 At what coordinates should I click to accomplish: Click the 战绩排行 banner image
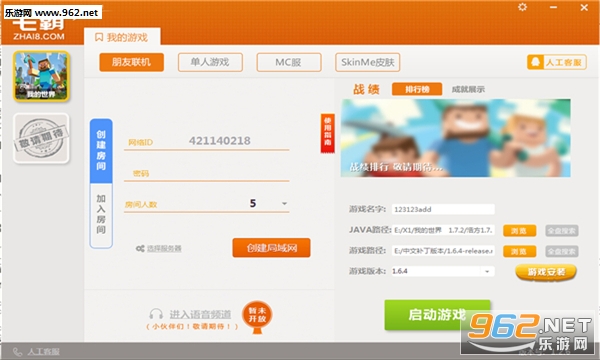[x=456, y=138]
